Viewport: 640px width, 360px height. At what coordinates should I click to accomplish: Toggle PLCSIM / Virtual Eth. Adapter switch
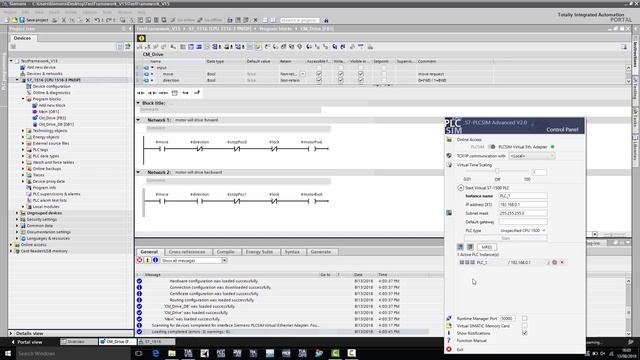click(x=491, y=147)
